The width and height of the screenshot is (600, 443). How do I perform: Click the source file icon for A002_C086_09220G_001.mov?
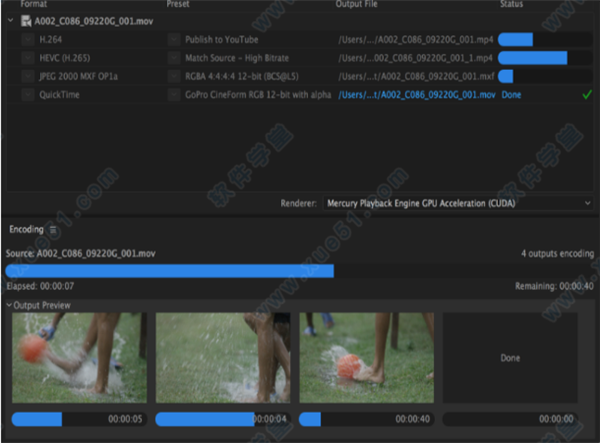(26, 20)
